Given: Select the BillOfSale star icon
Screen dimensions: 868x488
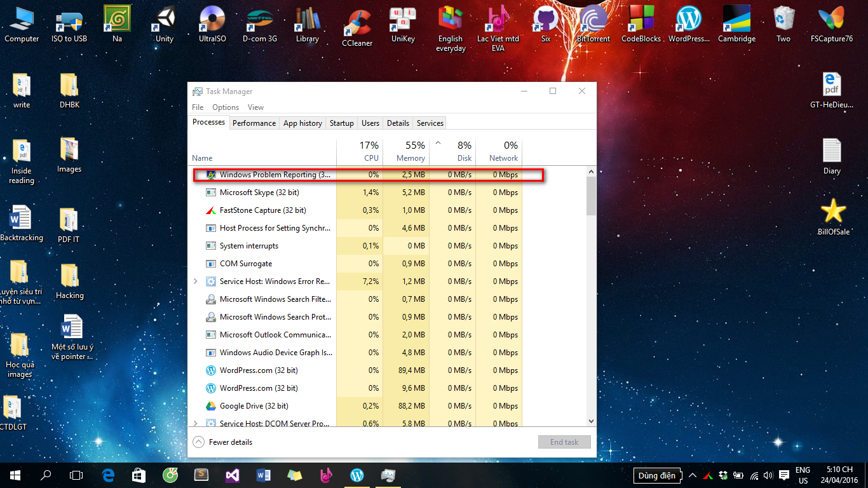Looking at the screenshot, I should click(x=833, y=217).
